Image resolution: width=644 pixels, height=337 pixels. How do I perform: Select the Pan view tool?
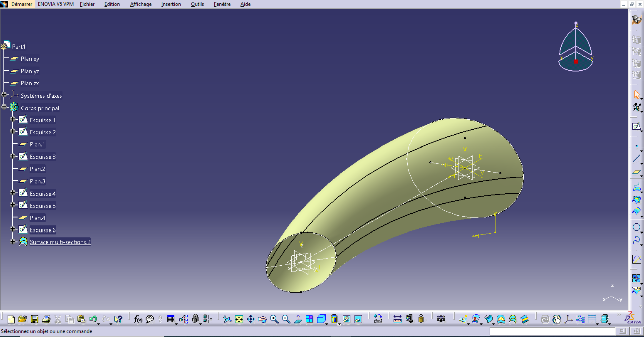(x=251, y=319)
